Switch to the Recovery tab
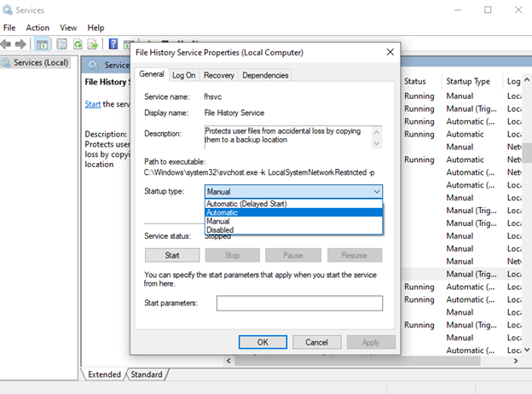Image resolution: width=532 pixels, height=394 pixels. (x=219, y=75)
